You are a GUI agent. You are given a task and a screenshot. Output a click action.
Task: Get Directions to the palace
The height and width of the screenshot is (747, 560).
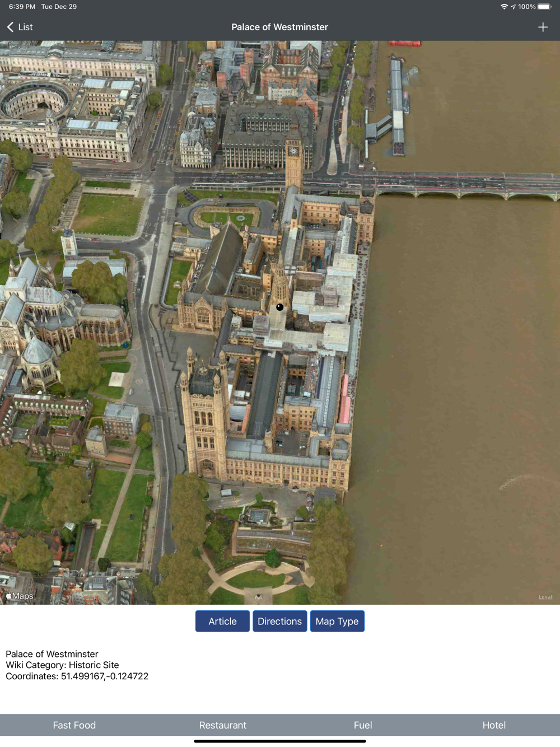(279, 621)
